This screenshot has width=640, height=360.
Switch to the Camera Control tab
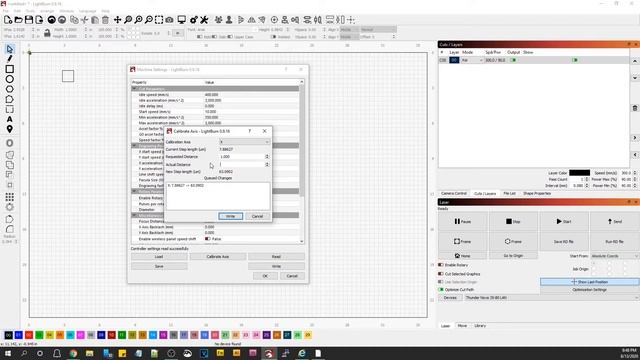tap(454, 193)
